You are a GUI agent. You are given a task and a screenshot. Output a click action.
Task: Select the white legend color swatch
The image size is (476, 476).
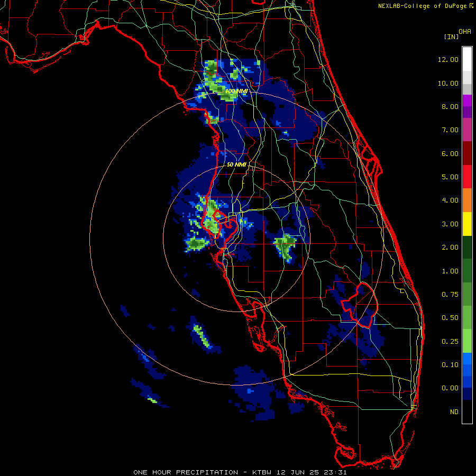(467, 59)
